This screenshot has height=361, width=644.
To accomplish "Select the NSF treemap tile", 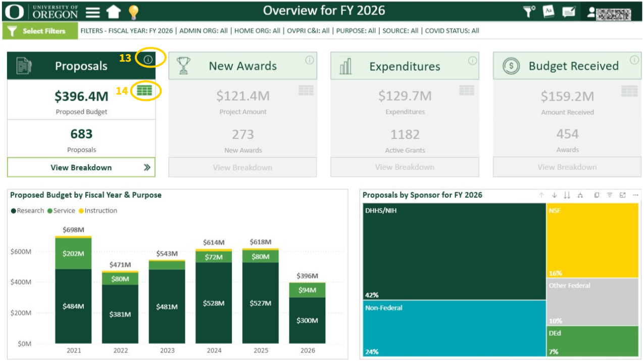I will [592, 240].
